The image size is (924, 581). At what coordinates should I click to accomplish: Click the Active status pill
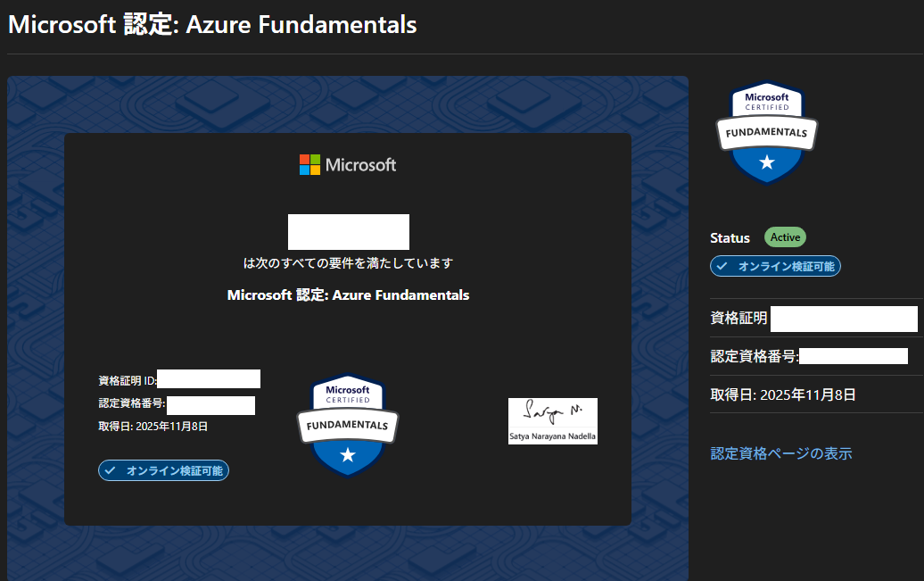(x=785, y=237)
